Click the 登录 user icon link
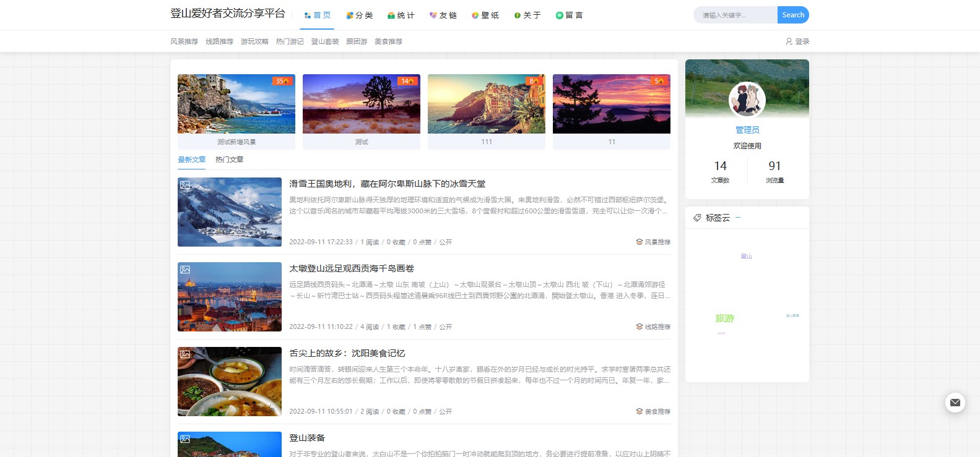 797,41
